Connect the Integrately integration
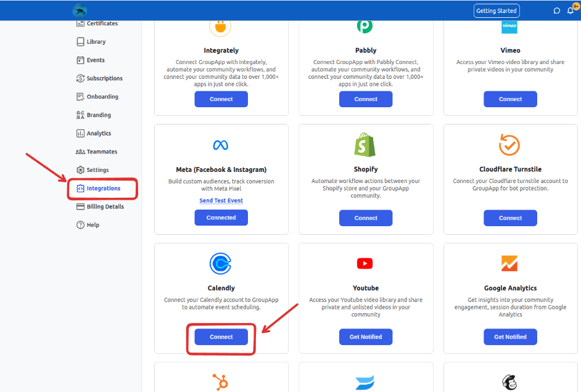The image size is (581, 392). pyautogui.click(x=221, y=99)
